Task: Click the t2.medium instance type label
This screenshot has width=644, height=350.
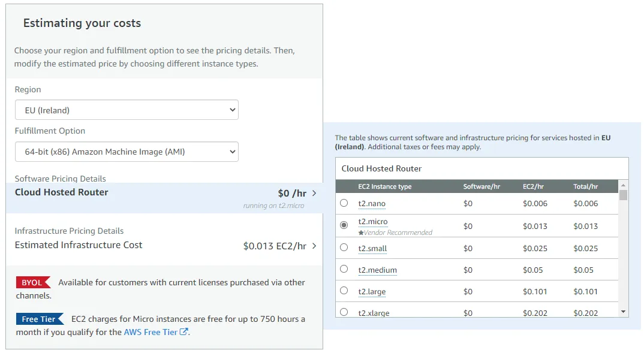Action: tap(377, 270)
